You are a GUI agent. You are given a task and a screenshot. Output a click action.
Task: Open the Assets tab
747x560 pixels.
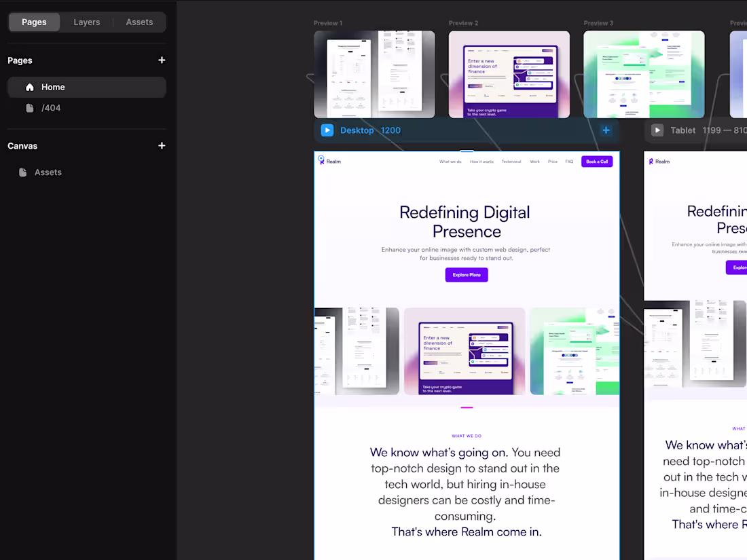coord(139,22)
